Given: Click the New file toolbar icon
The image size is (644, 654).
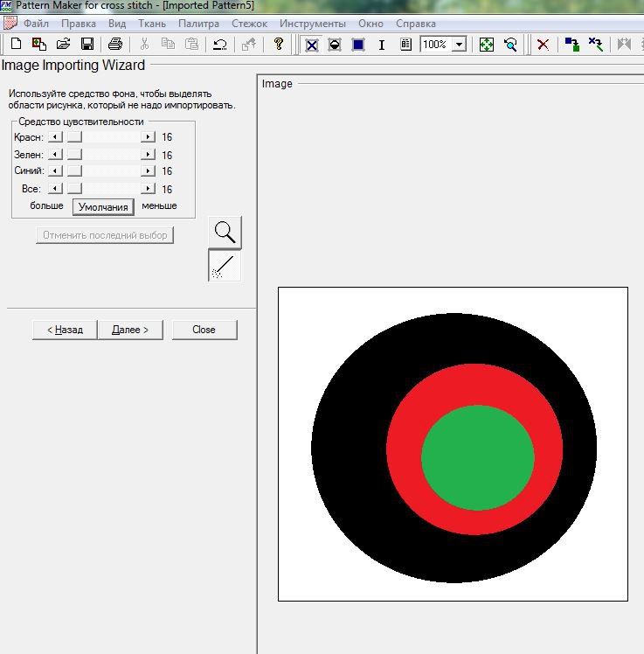Looking at the screenshot, I should [x=15, y=44].
